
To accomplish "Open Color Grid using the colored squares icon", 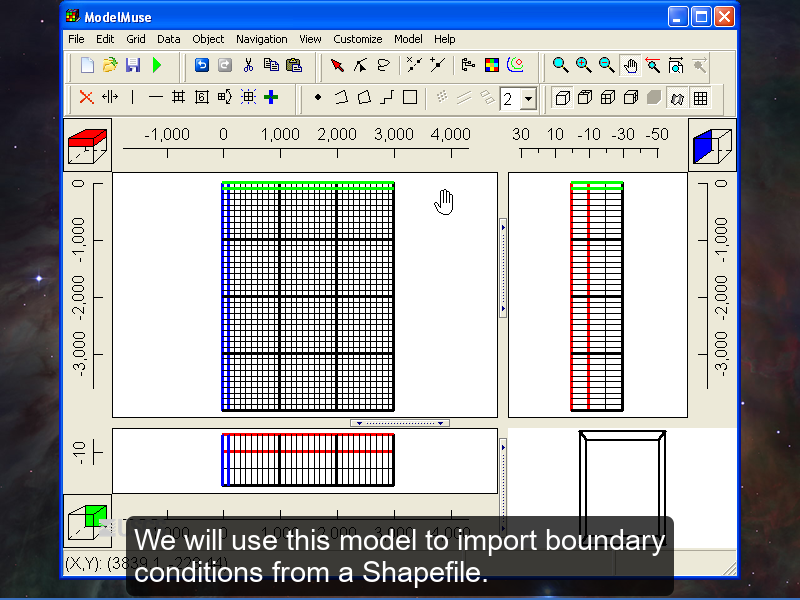I will pos(490,65).
